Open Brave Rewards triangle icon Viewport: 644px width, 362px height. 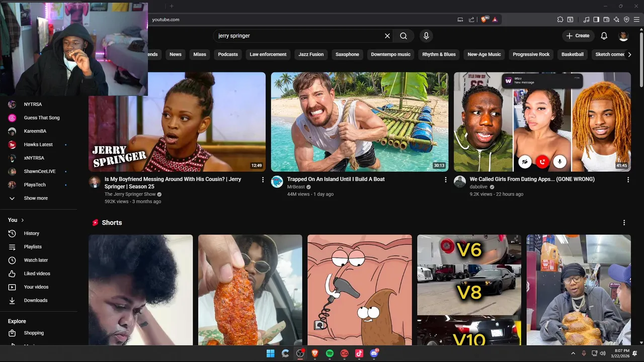tap(495, 20)
